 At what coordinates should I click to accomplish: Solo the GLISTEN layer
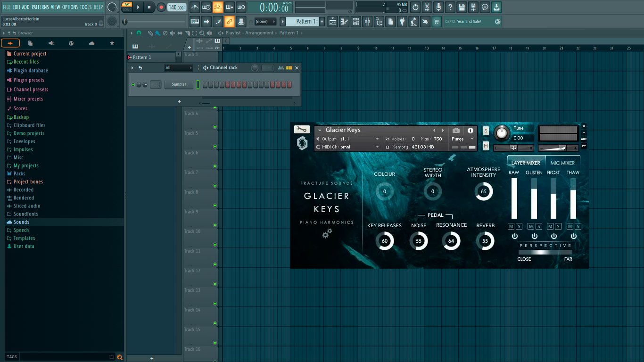(x=538, y=226)
